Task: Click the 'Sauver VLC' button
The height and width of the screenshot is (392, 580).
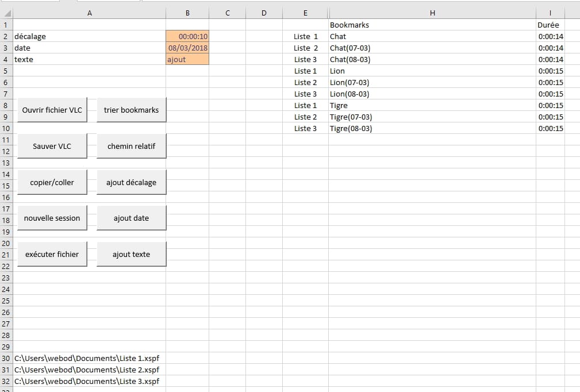Action: click(52, 146)
